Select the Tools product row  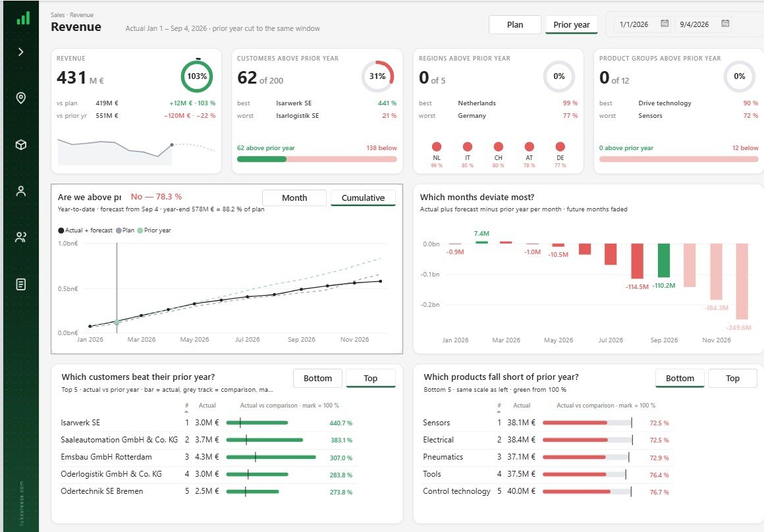(546, 474)
